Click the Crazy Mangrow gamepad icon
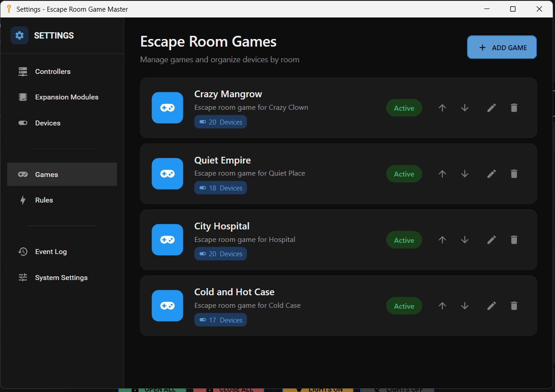 point(167,108)
